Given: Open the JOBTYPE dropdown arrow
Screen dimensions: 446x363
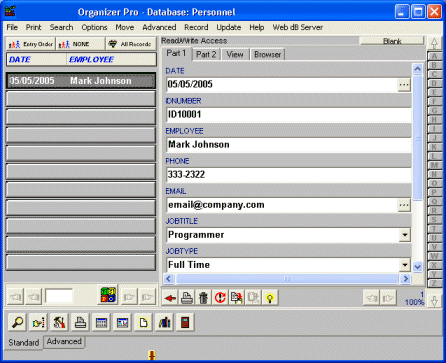Looking at the screenshot, I should 405,265.
